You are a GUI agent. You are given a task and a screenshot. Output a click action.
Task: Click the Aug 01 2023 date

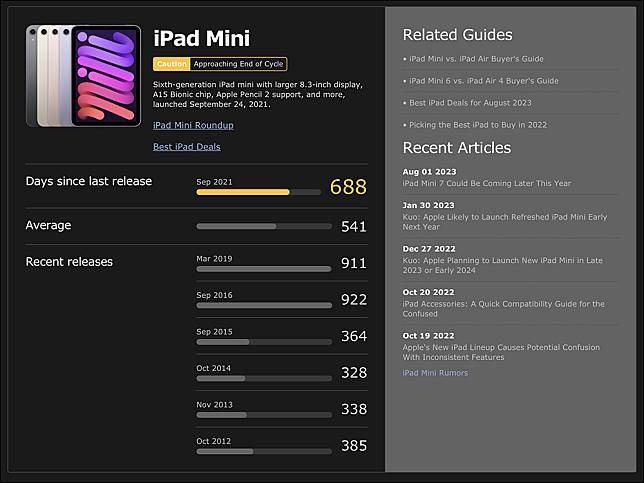click(x=430, y=172)
